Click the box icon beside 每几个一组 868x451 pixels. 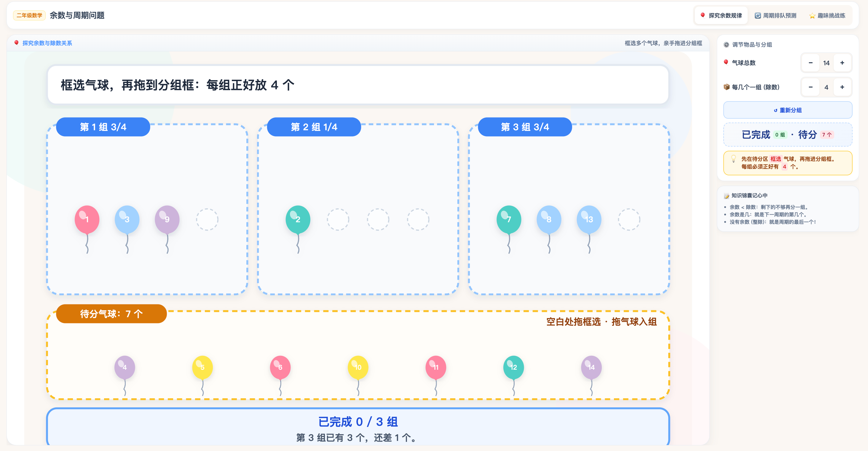727,87
